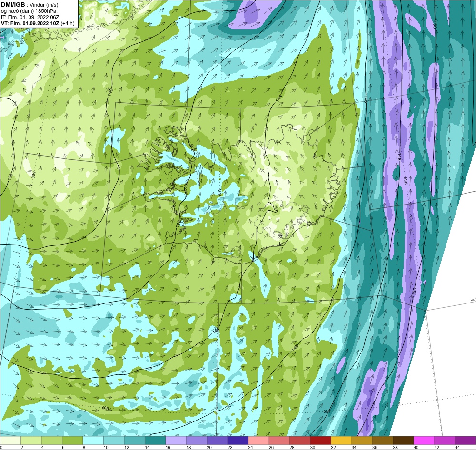Click the pink 24–26 m/s legend swatch
The image size is (476, 450).
[x=258, y=440]
